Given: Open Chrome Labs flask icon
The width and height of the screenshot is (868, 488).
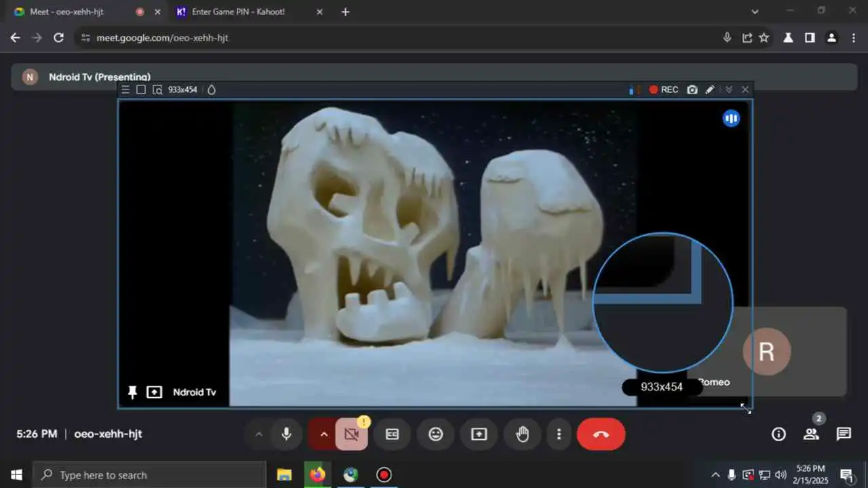Looking at the screenshot, I should click(788, 38).
